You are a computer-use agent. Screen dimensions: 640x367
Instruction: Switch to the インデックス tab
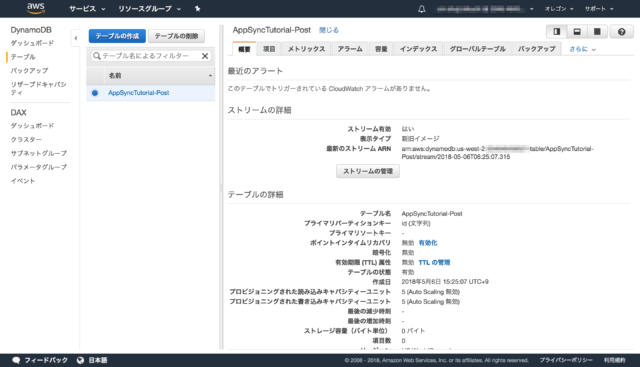click(418, 49)
